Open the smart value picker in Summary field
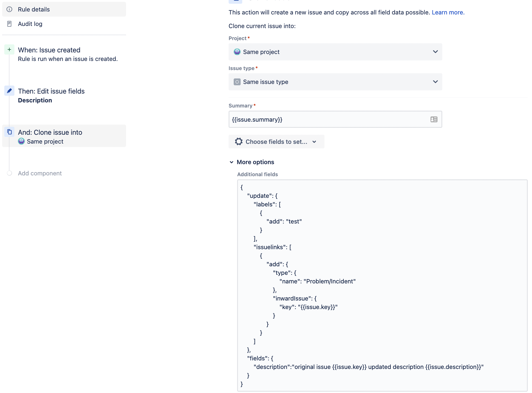 (x=434, y=119)
